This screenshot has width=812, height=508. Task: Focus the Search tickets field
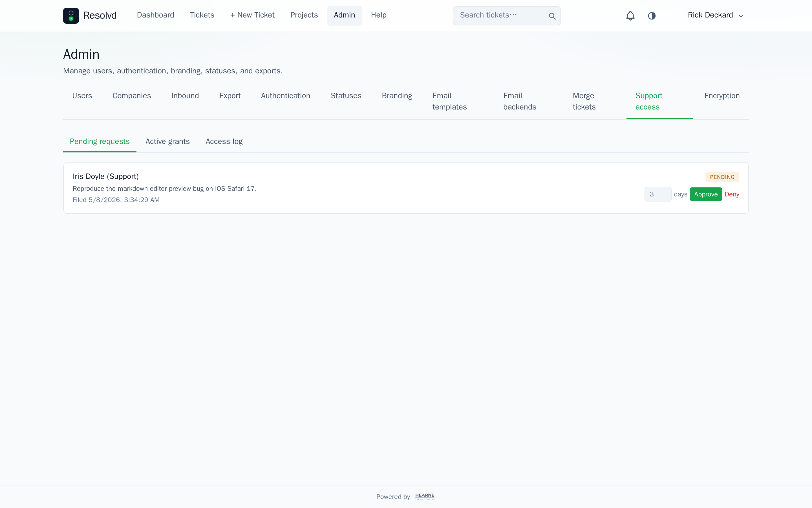coord(507,16)
